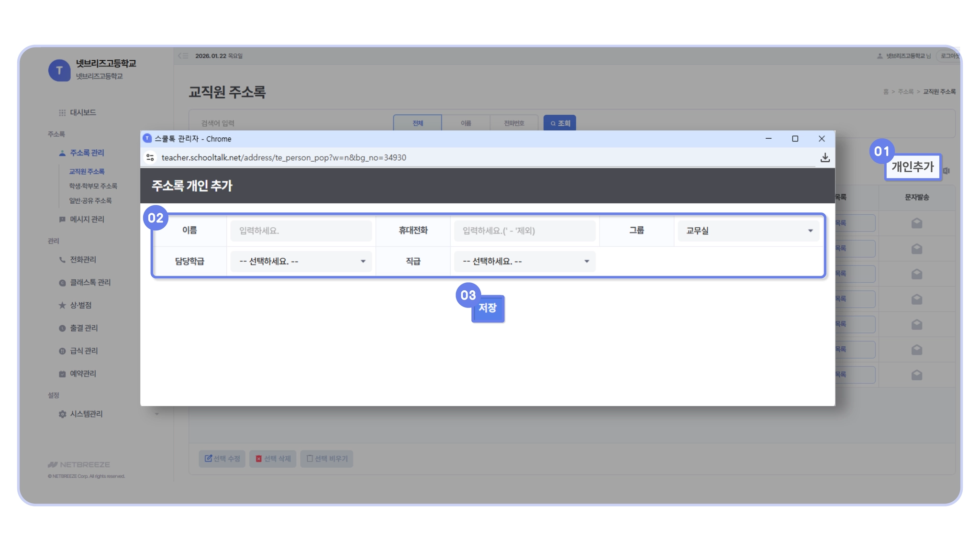Screen dimensions: 980x551
Task: Open 학생·학부모 주소록 submenu
Action: [93, 186]
